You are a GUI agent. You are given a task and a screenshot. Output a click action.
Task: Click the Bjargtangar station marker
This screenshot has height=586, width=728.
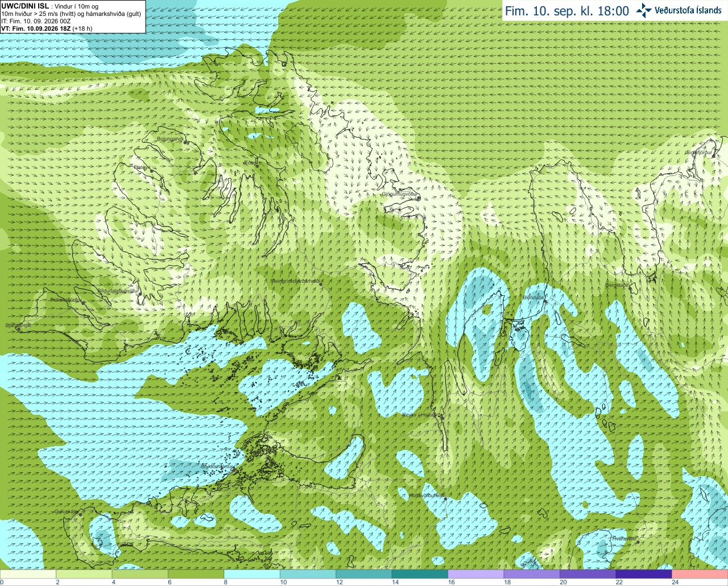19,329
